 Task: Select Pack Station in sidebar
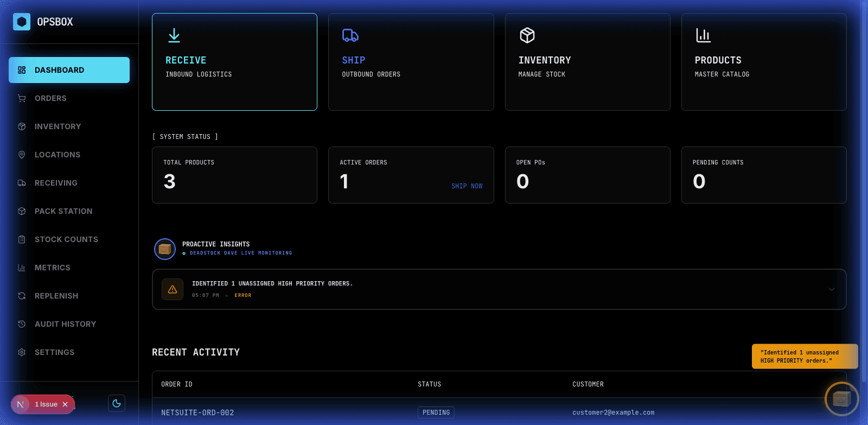pyautogui.click(x=69, y=211)
